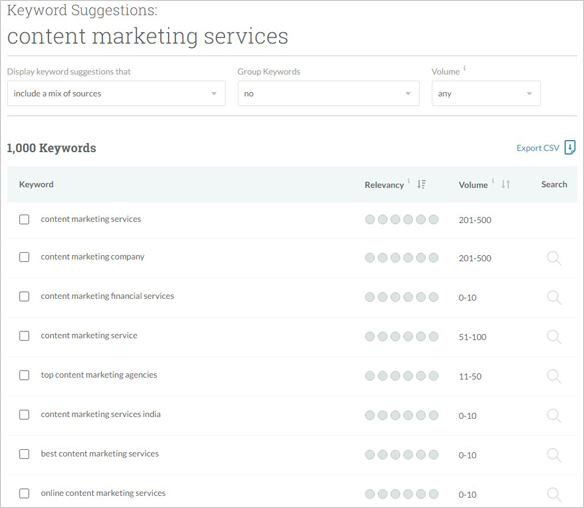The height and width of the screenshot is (508, 584).
Task: Click relevancy dots for content marketing company
Action: click(402, 258)
